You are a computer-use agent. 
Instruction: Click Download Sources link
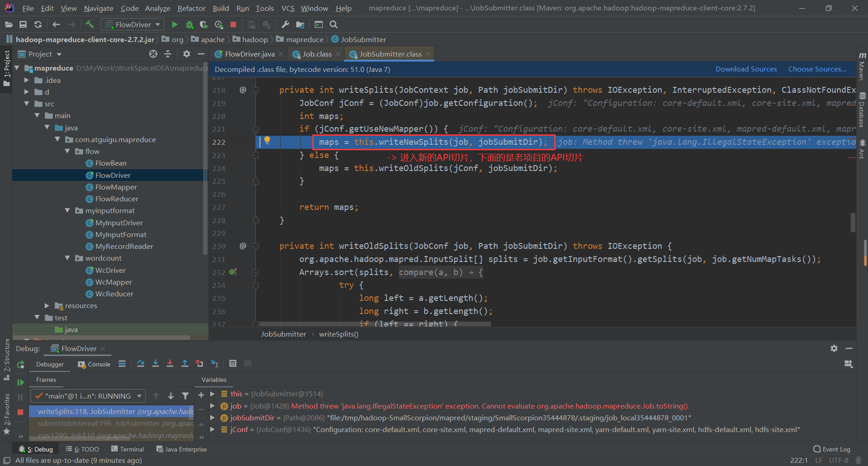pyautogui.click(x=746, y=69)
